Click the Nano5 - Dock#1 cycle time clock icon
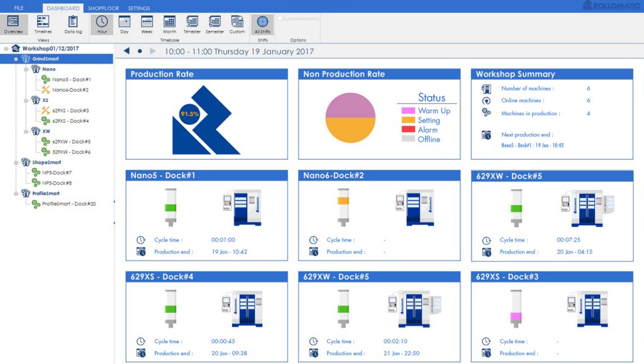The width and height of the screenshot is (644, 364). pos(141,240)
